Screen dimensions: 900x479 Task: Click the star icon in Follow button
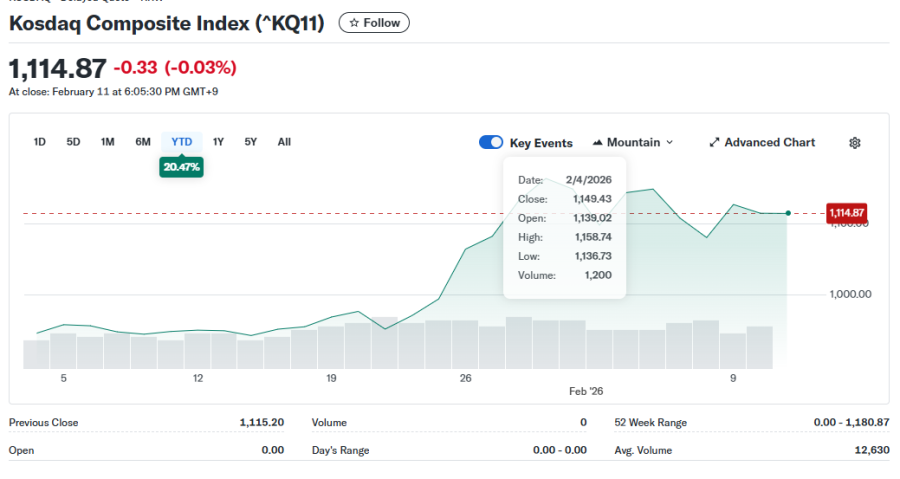pyautogui.click(x=353, y=23)
